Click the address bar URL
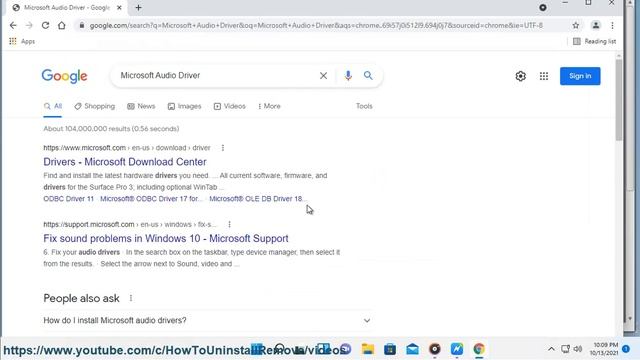 tap(316, 25)
